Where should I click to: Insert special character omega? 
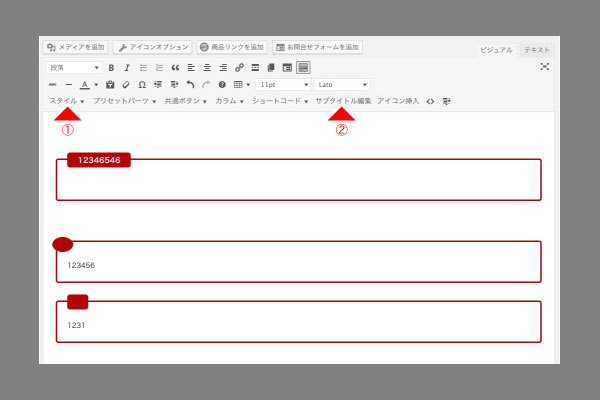[x=142, y=85]
